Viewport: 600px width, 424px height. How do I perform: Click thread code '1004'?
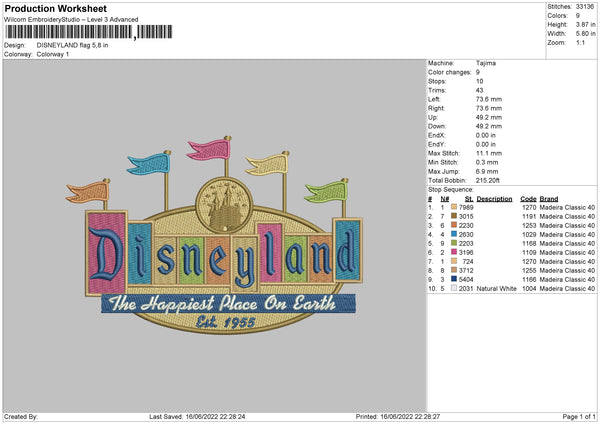point(529,289)
